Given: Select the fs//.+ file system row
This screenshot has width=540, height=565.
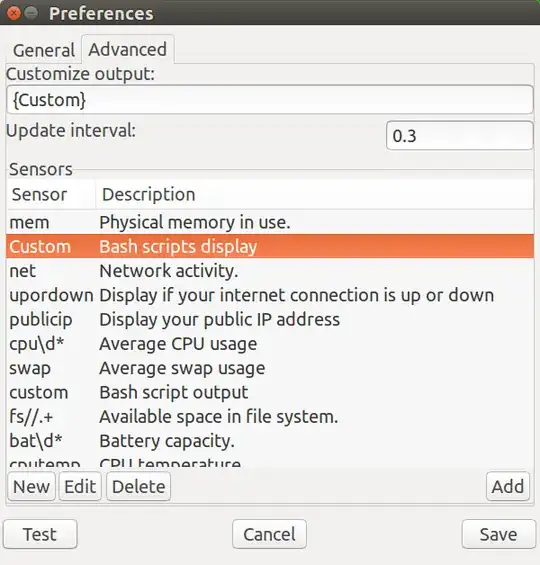Looking at the screenshot, I should (270, 417).
